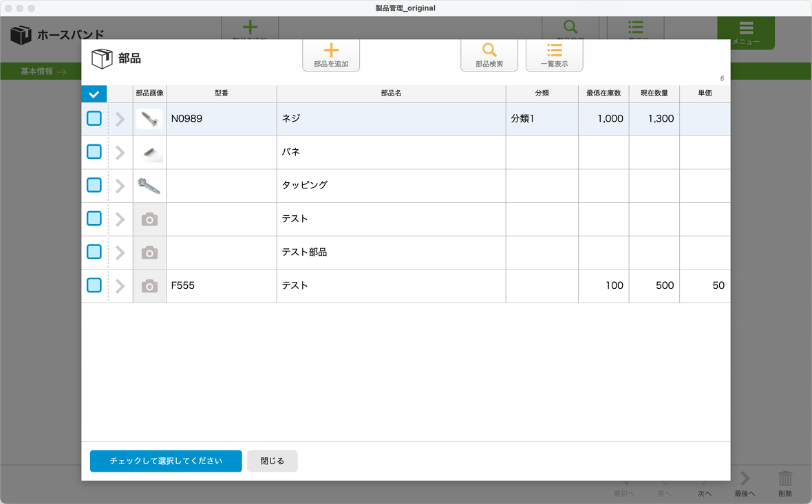The image size is (812, 504).
Task: Open the green メニュー hamburger icon
Action: tap(745, 28)
